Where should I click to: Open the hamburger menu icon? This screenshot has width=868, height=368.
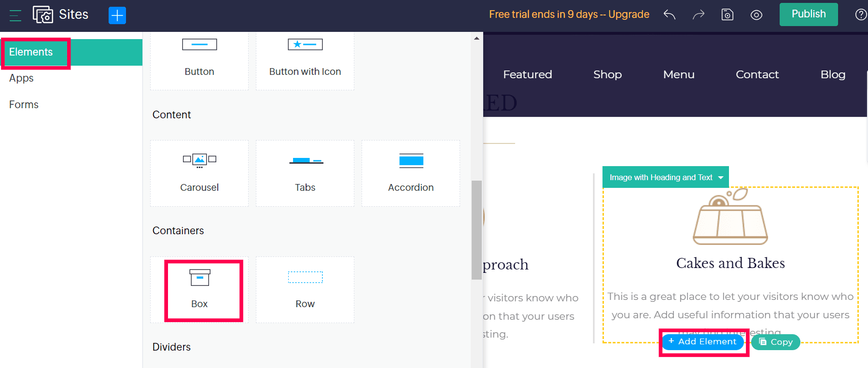(x=15, y=15)
